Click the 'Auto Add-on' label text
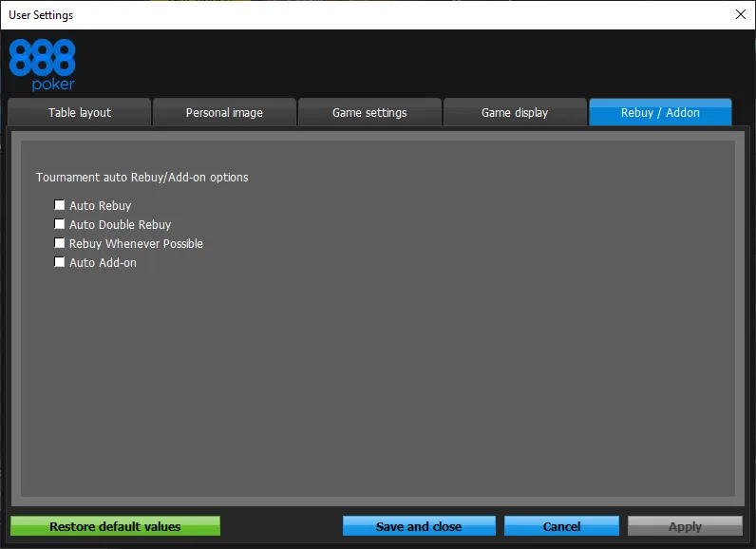756x549 pixels. 103,262
